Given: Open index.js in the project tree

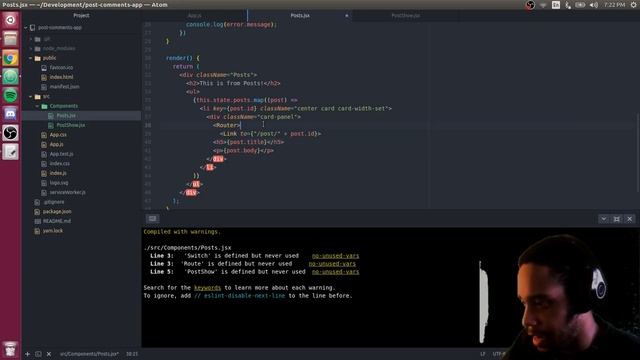Looking at the screenshot, I should (x=58, y=173).
